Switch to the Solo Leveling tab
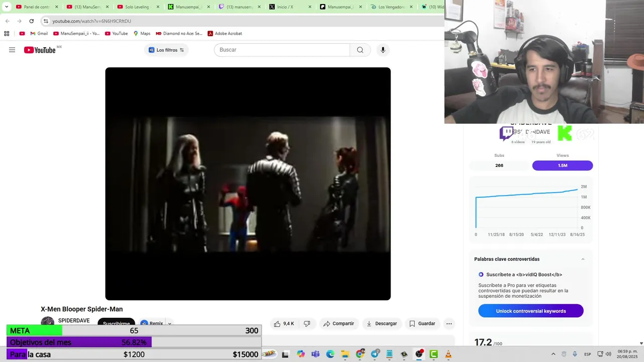The image size is (644, 362). pos(137,7)
